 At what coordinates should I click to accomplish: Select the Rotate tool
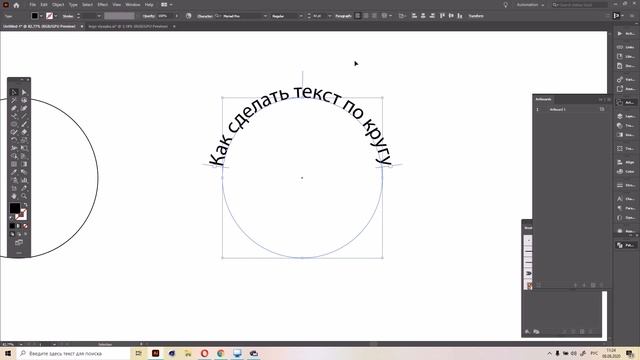pyautogui.click(x=14, y=140)
